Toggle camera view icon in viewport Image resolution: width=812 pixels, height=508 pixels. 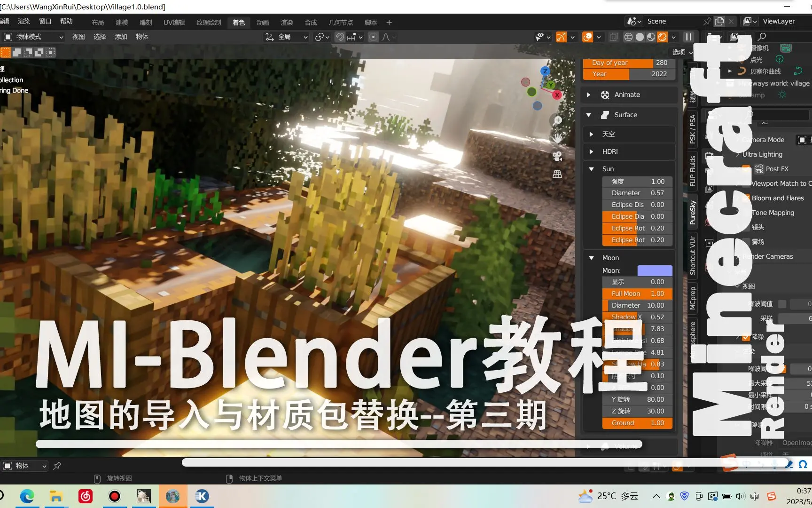click(x=558, y=156)
